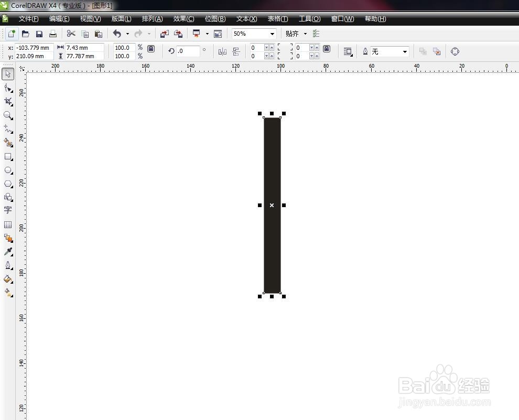Click the Import icon
This screenshot has width=519, height=420.
[x=165, y=34]
